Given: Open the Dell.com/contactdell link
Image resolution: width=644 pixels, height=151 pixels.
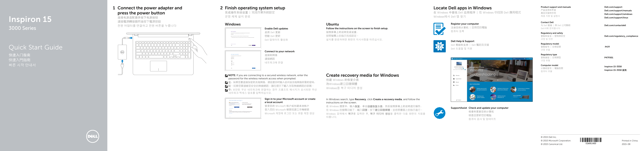Looking at the screenshot, I should [615, 25].
